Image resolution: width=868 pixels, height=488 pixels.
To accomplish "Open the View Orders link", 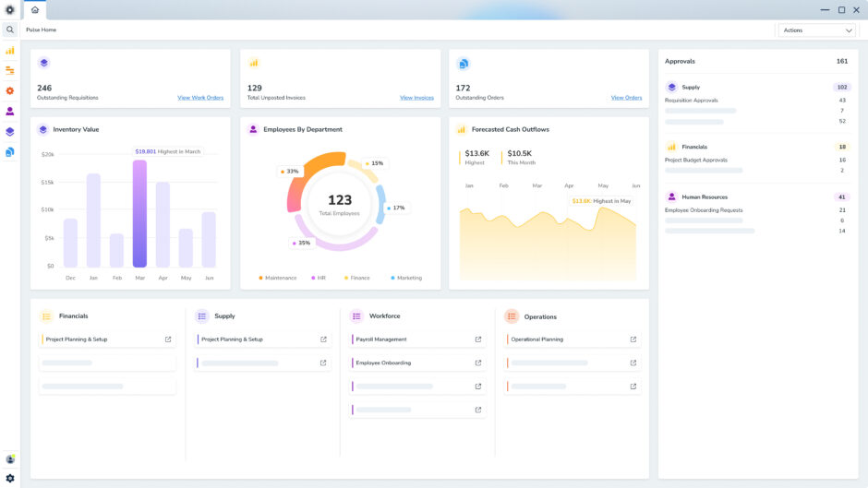I will 626,98.
